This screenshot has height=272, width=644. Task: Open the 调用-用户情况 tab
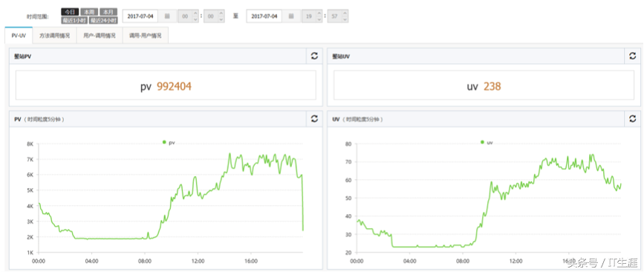(x=146, y=36)
